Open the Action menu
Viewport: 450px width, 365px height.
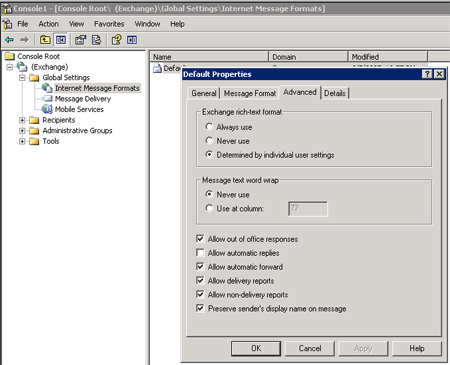pyautogui.click(x=49, y=24)
